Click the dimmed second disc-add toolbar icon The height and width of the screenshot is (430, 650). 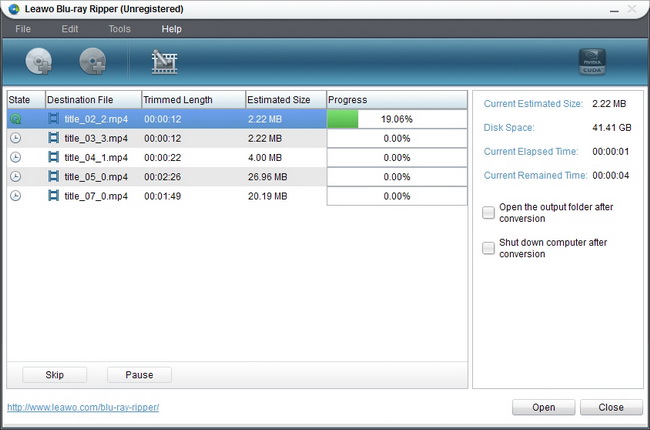(93, 61)
